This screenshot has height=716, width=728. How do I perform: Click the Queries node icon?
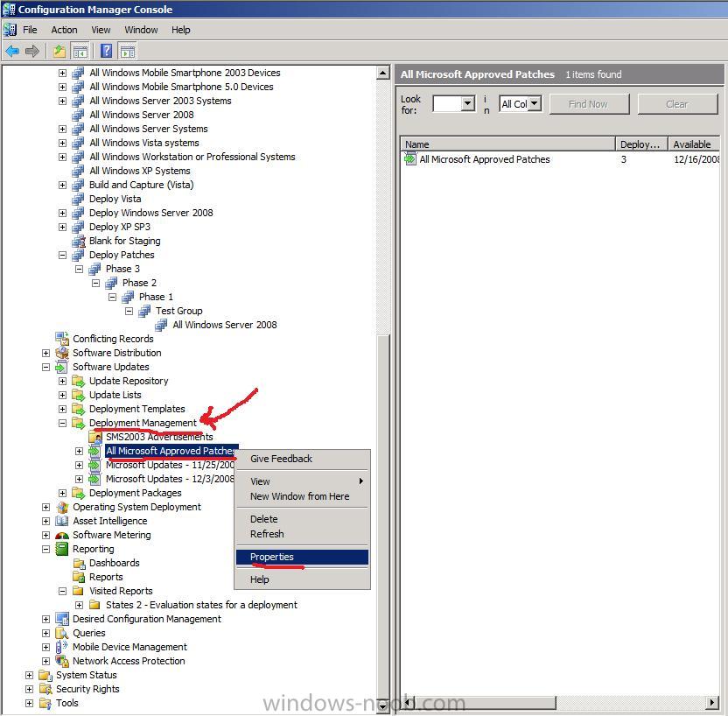click(62, 633)
